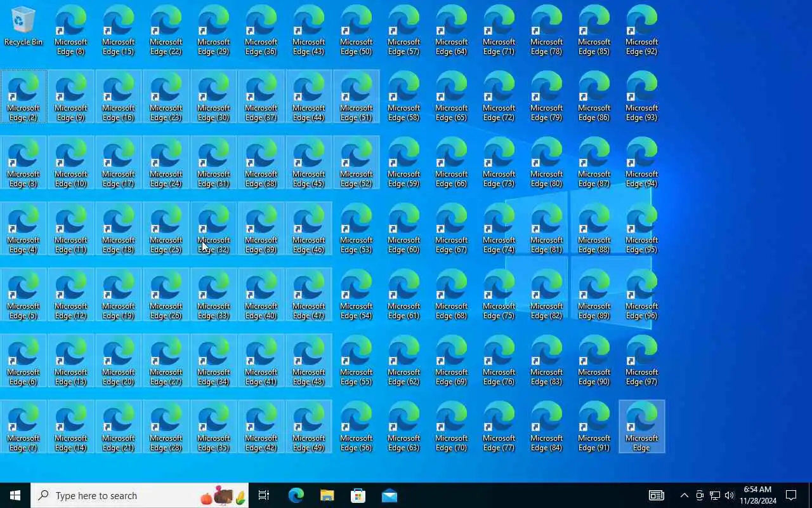Open Microsoft Store from the taskbar

[358, 495]
